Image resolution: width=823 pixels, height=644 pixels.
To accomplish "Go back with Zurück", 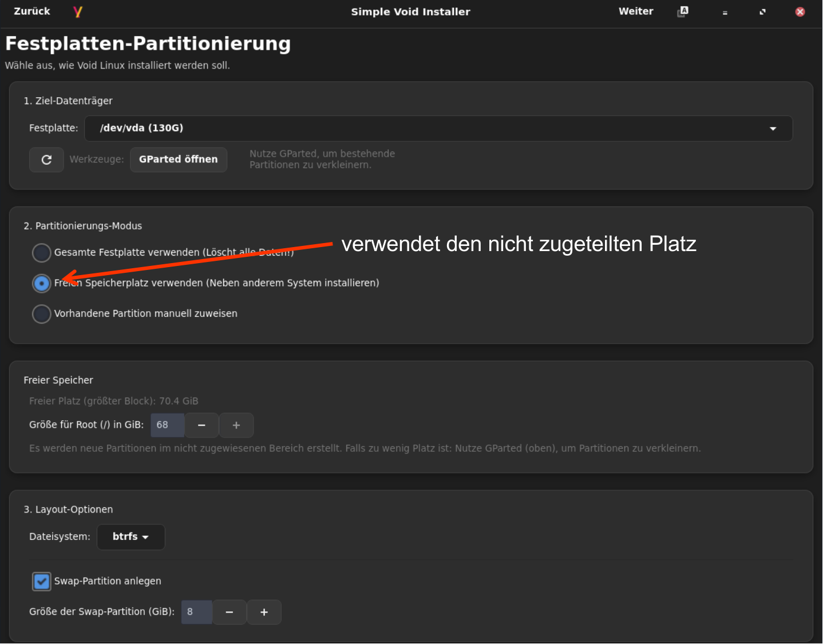I will pos(32,11).
